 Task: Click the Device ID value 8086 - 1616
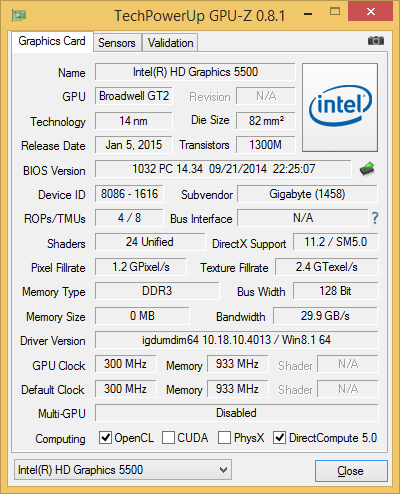click(129, 194)
